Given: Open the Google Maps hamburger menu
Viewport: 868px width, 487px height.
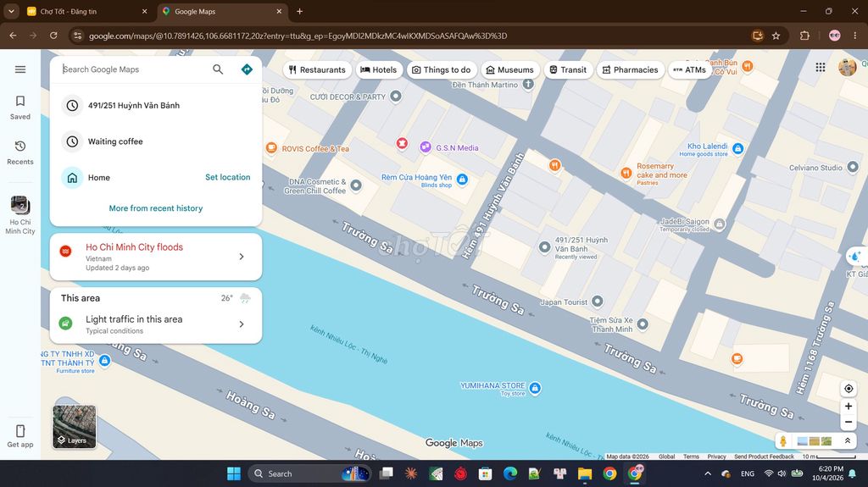Looking at the screenshot, I should coord(20,69).
